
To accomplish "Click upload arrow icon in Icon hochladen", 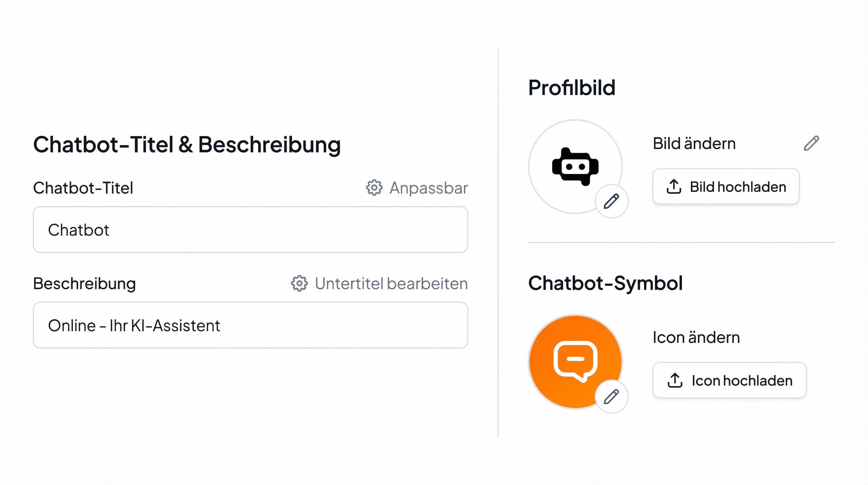I will [675, 380].
